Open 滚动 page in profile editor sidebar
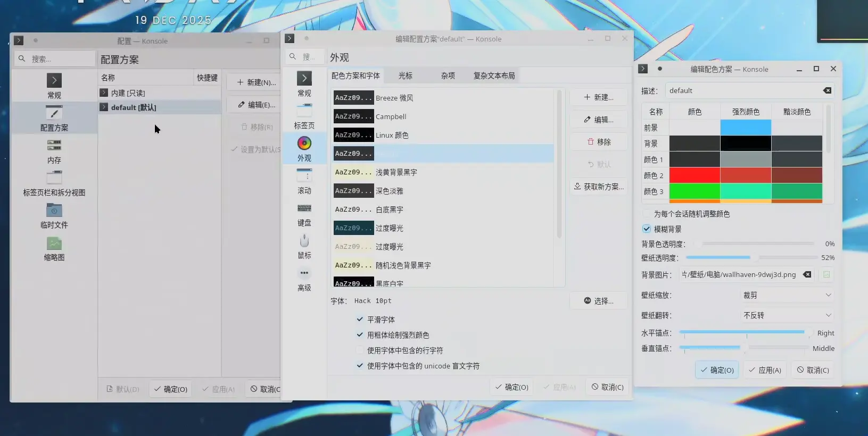This screenshot has height=436, width=868. tap(304, 182)
